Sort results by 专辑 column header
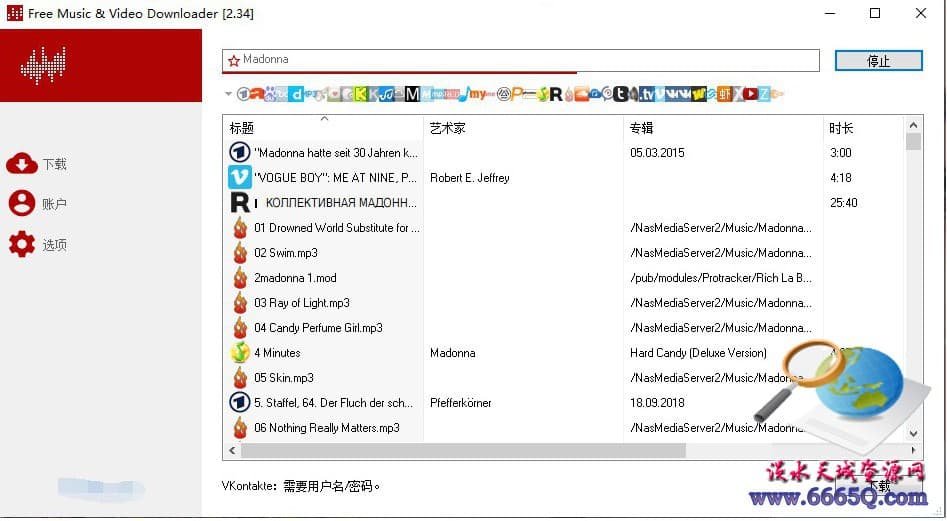 pos(641,128)
